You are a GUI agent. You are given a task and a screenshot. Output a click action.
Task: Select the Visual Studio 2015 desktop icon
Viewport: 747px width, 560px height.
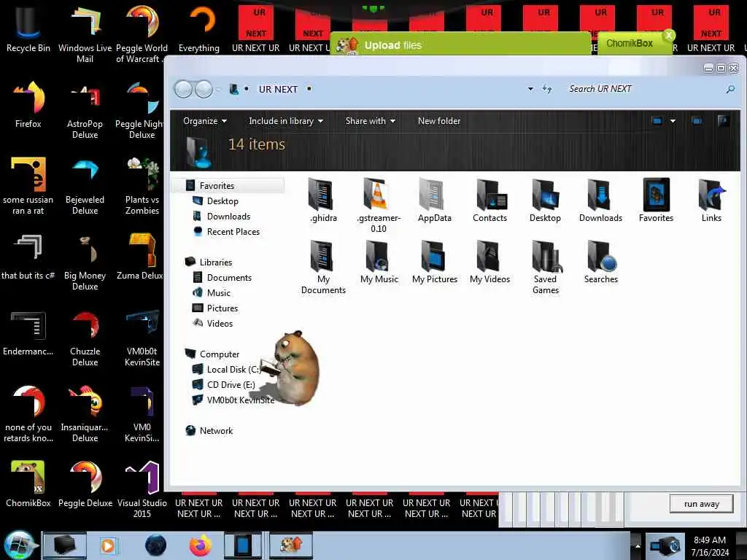click(x=142, y=489)
